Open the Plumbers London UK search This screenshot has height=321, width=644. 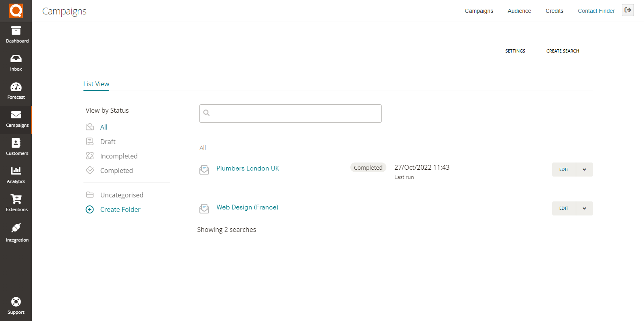(248, 168)
